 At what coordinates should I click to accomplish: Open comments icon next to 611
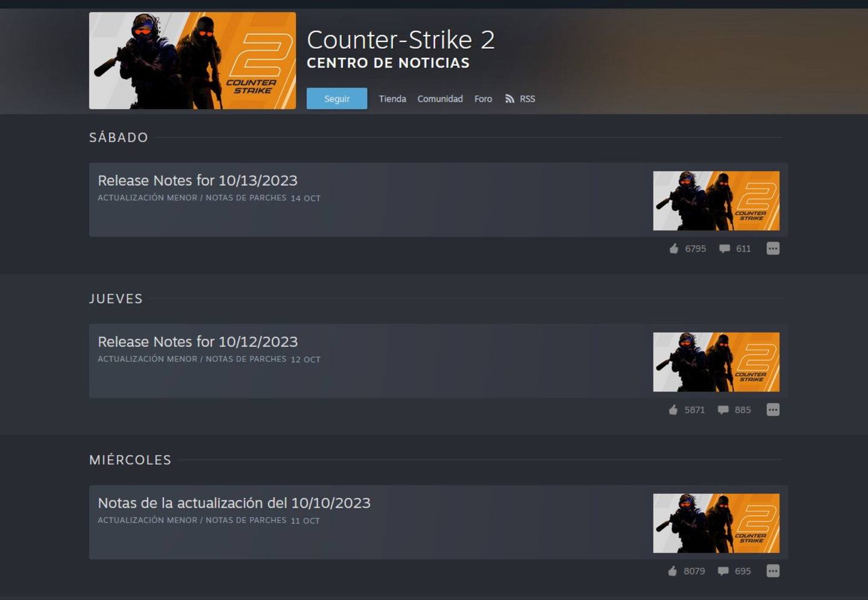pos(725,248)
